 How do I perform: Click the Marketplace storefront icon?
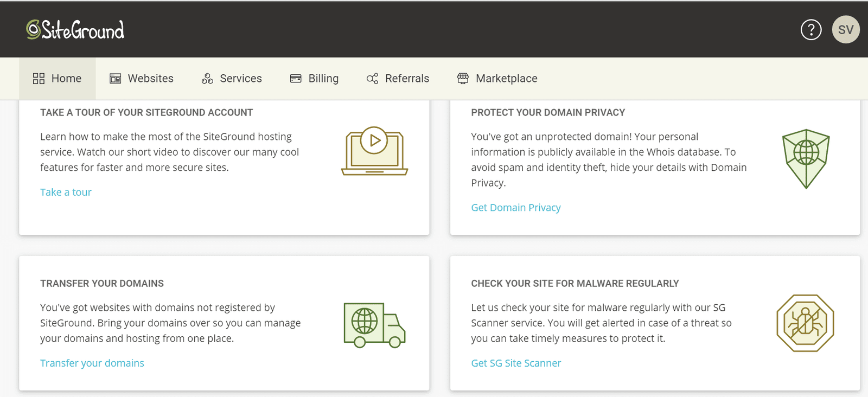coord(463,79)
